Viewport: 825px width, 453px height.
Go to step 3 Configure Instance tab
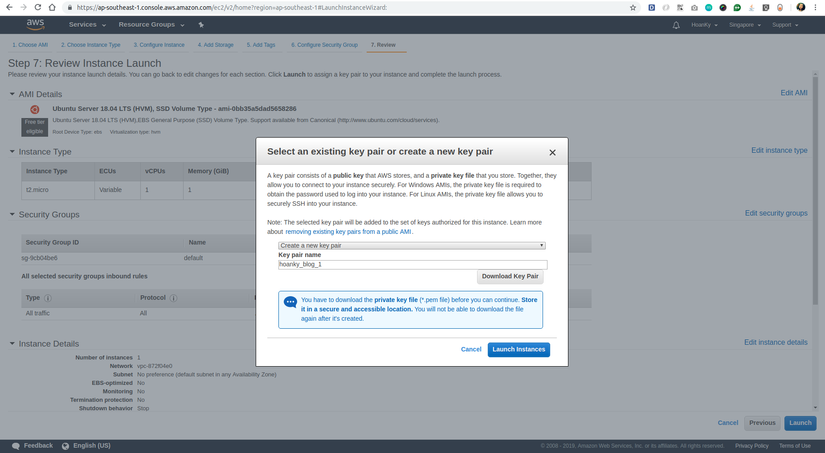point(159,45)
